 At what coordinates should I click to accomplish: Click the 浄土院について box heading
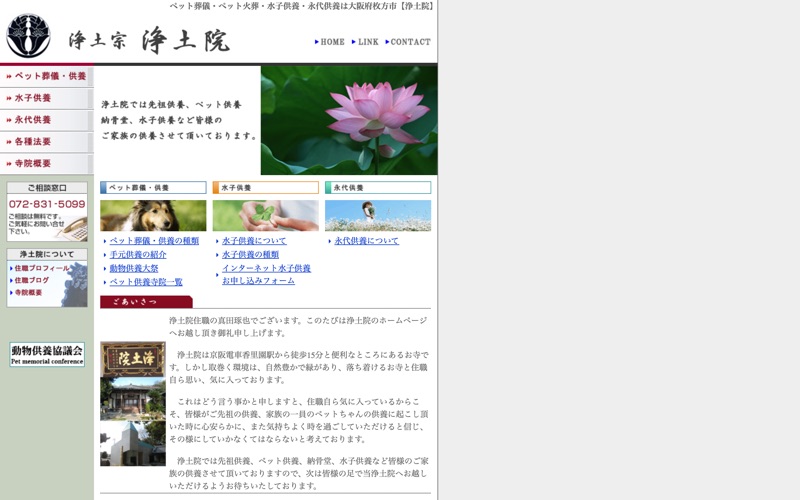pyautogui.click(x=47, y=254)
